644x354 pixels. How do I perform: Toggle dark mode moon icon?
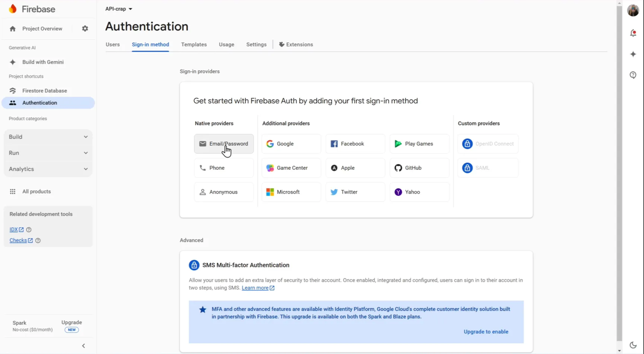(x=633, y=345)
